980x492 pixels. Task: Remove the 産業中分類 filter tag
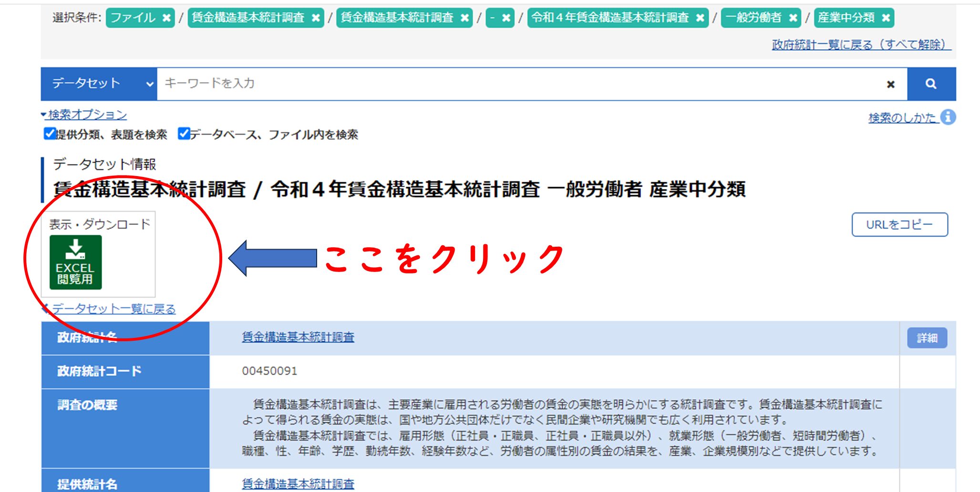click(886, 18)
